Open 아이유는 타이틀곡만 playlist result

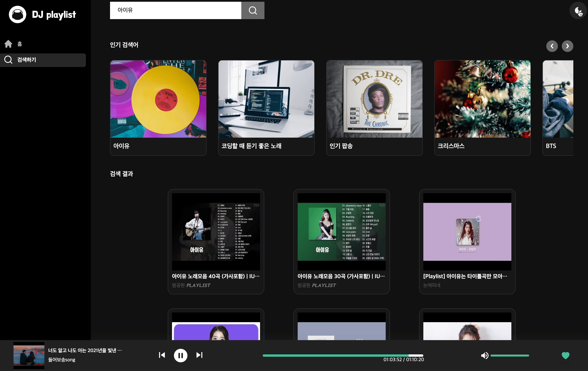[x=467, y=241]
